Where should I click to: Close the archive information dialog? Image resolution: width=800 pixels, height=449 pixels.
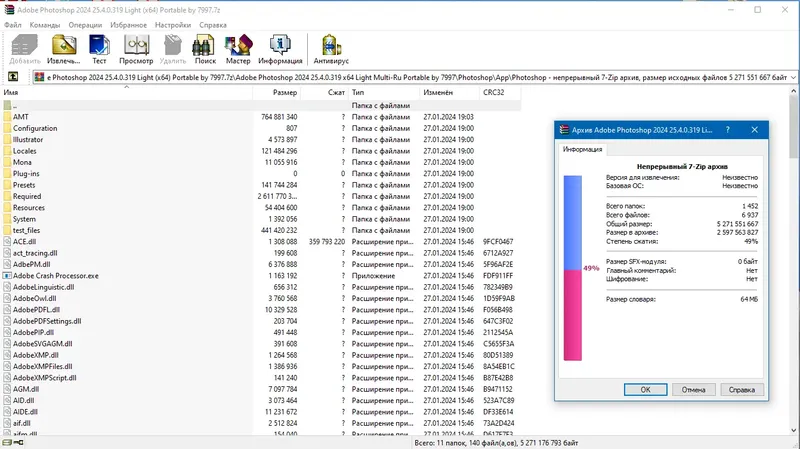point(755,130)
